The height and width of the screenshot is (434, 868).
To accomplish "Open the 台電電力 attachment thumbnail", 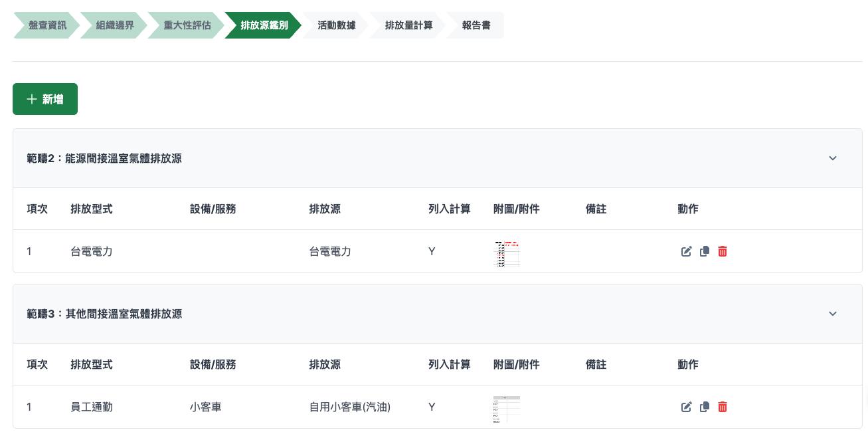I will pyautogui.click(x=507, y=253).
